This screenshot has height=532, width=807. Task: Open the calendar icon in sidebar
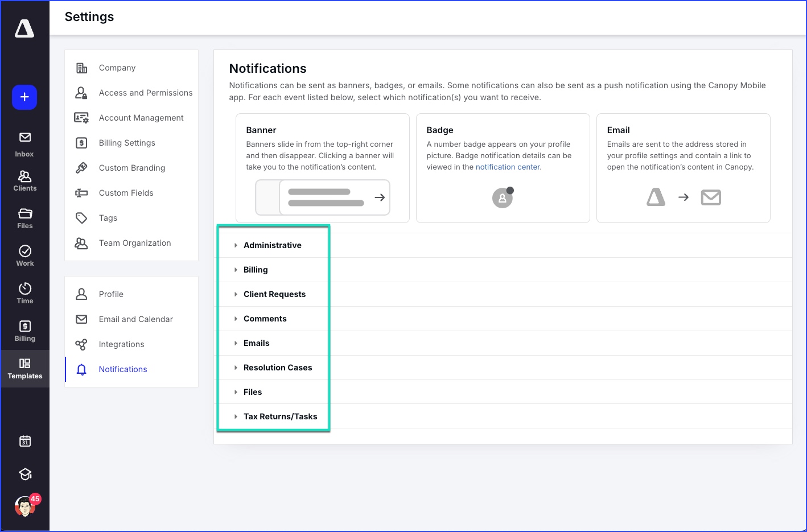[25, 441]
